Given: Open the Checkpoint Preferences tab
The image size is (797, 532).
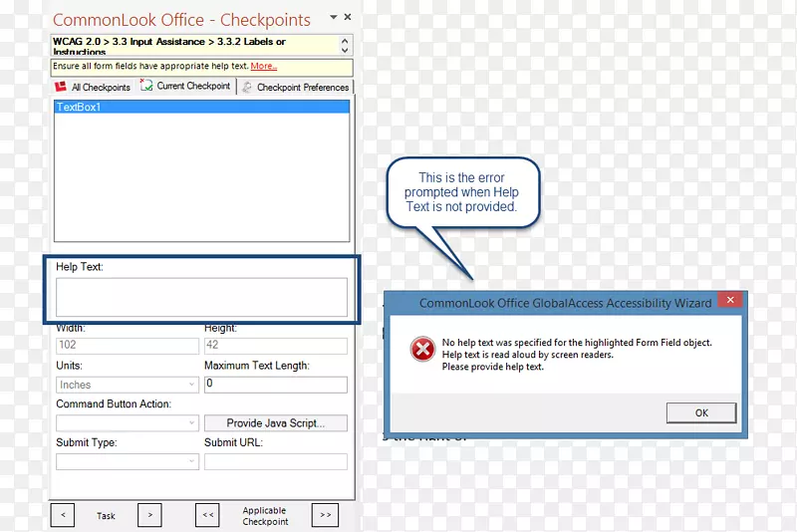Looking at the screenshot, I should [x=296, y=87].
